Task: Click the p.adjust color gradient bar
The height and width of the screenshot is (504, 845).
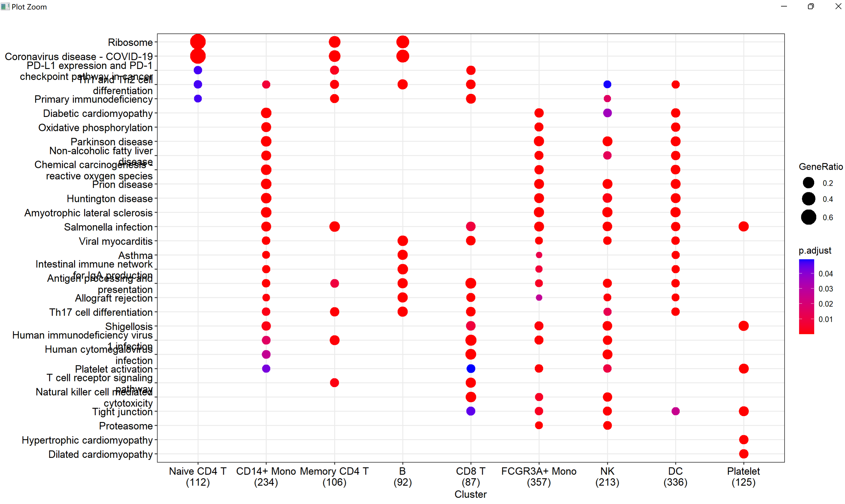Action: tap(806, 296)
